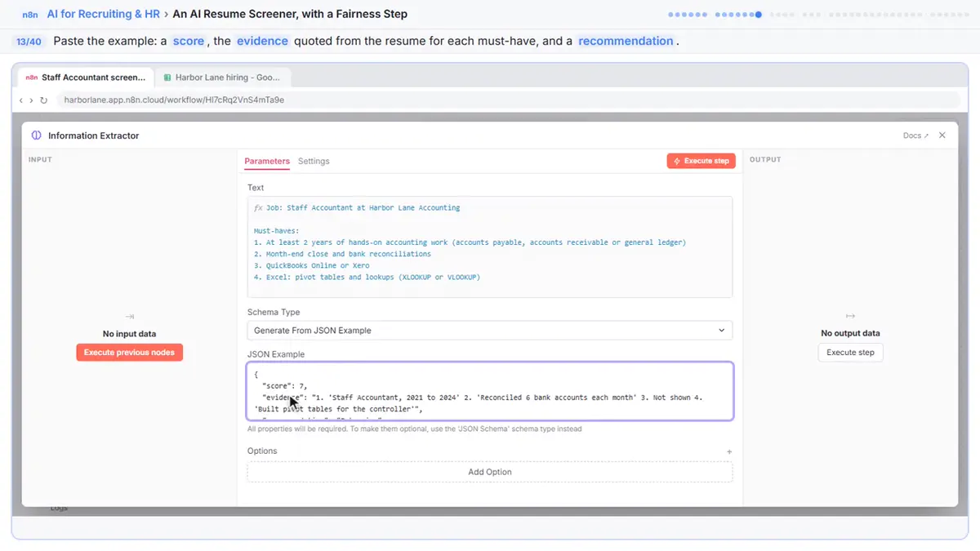
Task: Click 'No input data' text
Action: tap(130, 334)
